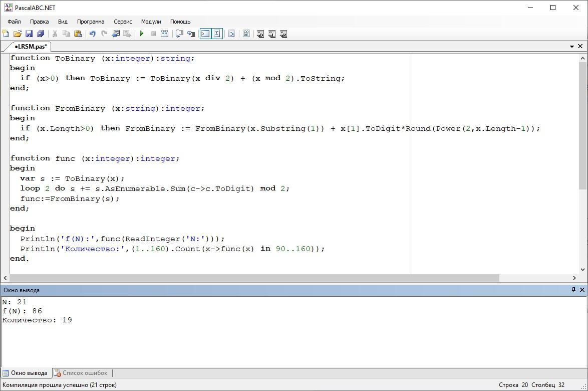The image size is (588, 391).
Task: Open the Сервис menu
Action: pos(123,22)
